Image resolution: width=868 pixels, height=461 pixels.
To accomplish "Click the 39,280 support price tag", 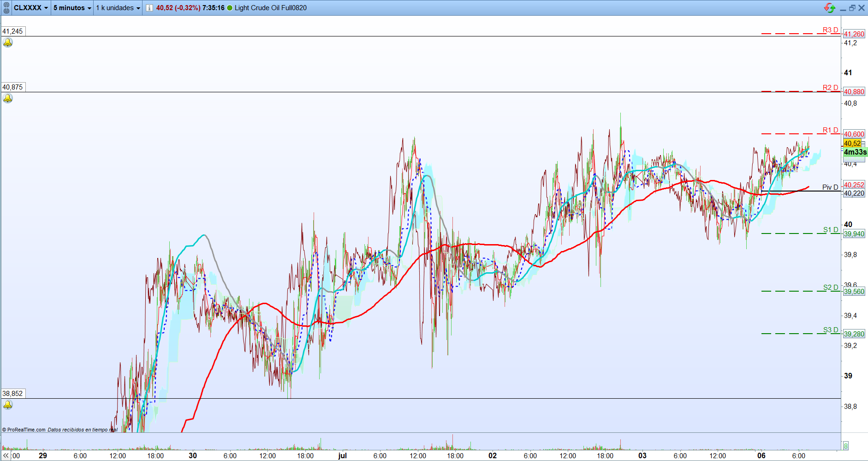I will [854, 334].
